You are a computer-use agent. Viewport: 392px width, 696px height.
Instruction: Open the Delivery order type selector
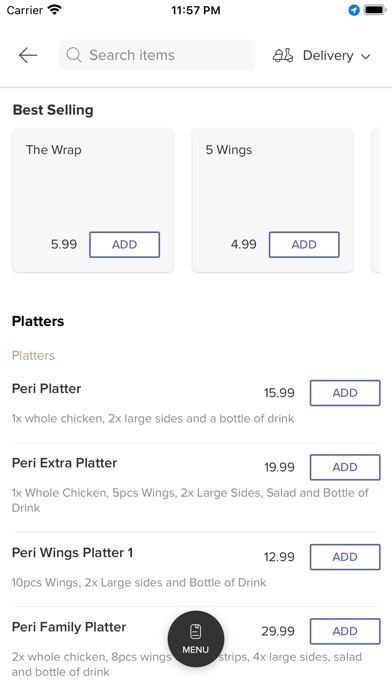(321, 55)
